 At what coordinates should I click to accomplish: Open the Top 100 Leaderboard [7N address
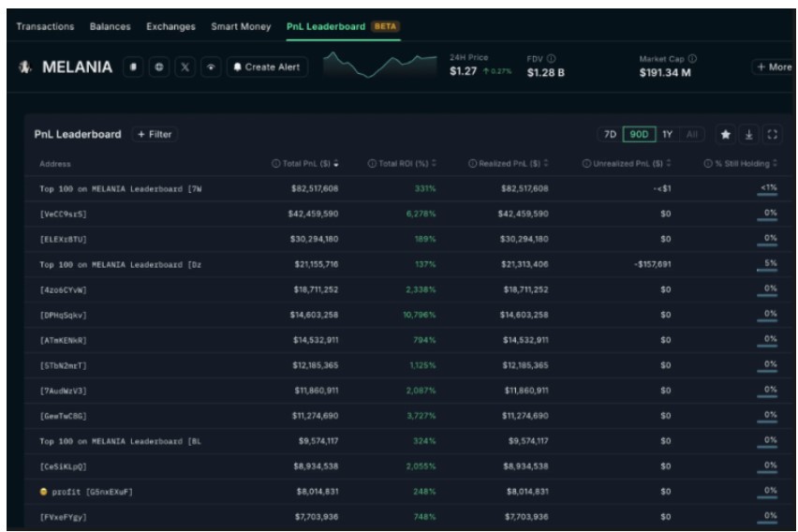tap(121, 189)
